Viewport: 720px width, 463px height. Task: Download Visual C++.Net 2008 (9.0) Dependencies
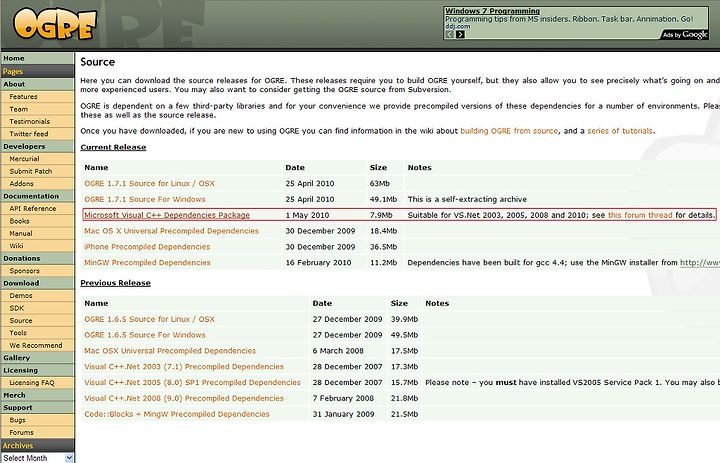pos(184,398)
